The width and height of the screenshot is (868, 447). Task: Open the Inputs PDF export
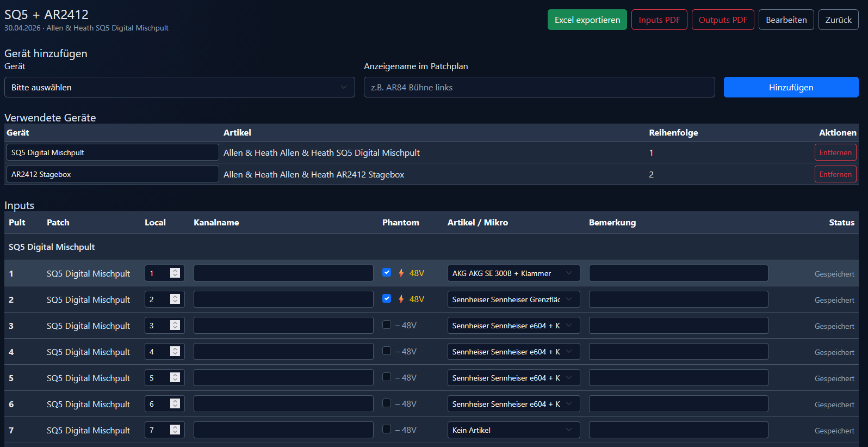point(659,20)
